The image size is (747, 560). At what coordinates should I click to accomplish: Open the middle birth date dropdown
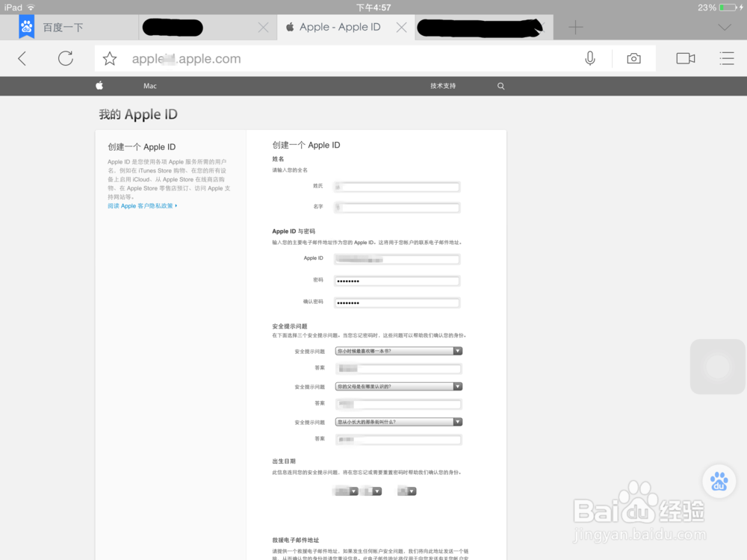[x=371, y=491]
